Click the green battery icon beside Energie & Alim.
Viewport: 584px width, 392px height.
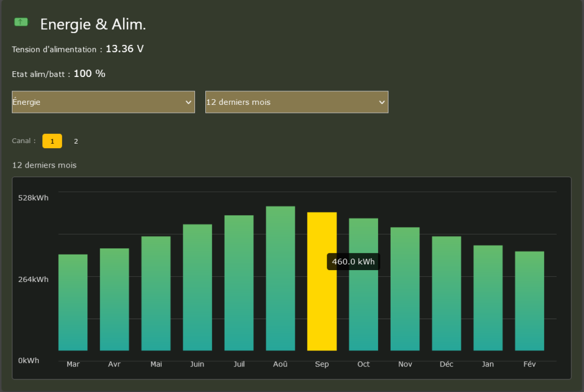pos(21,22)
